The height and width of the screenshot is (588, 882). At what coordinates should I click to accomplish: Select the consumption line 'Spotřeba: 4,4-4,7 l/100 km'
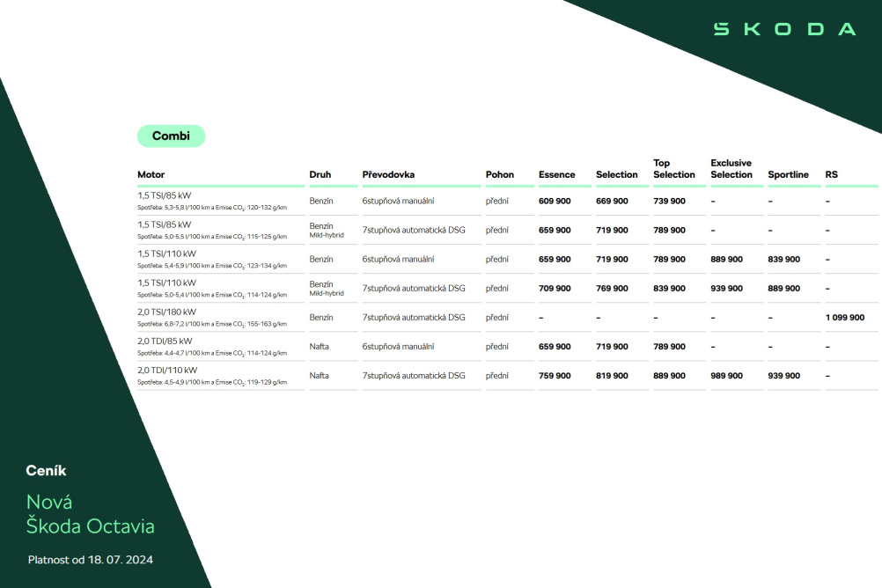[212, 353]
